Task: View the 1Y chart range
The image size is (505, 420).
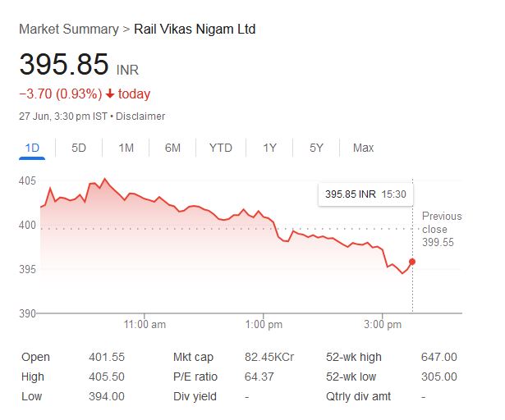Action: tap(269, 148)
